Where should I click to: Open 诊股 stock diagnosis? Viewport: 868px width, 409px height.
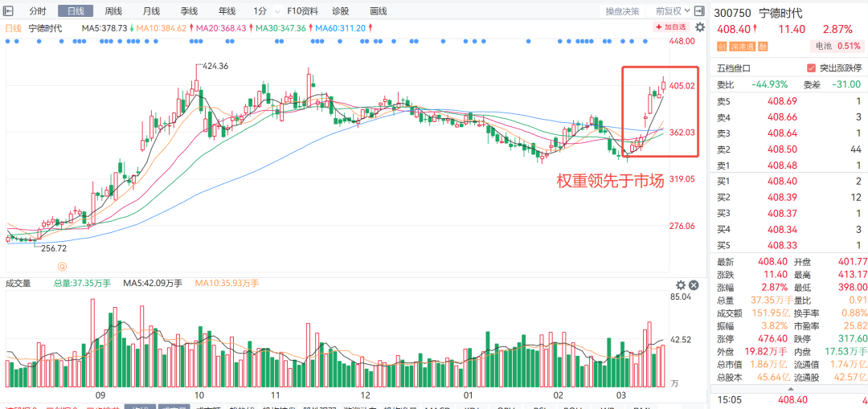coord(341,11)
